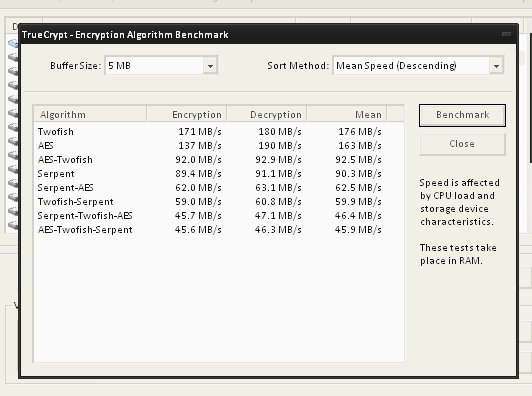This screenshot has width=532, height=396.
Task: Click the 190 MB/s decryption value
Action: [280, 146]
